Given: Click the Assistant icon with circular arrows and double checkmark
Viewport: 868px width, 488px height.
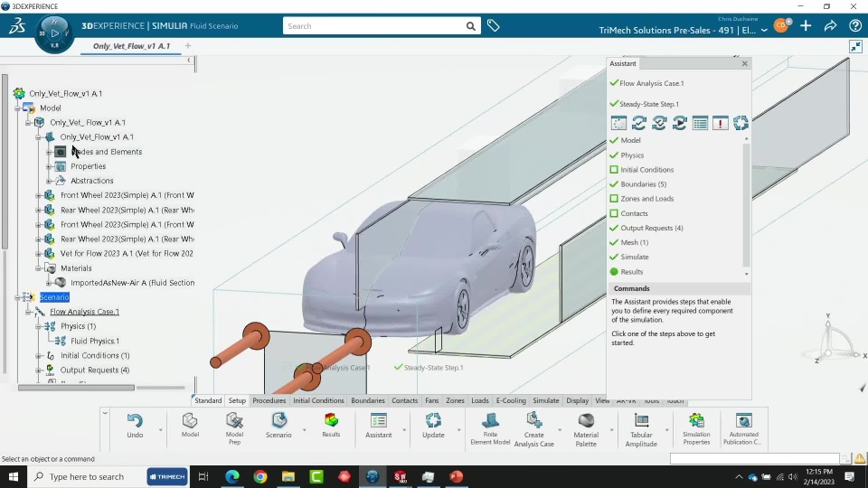Looking at the screenshot, I should 659,123.
